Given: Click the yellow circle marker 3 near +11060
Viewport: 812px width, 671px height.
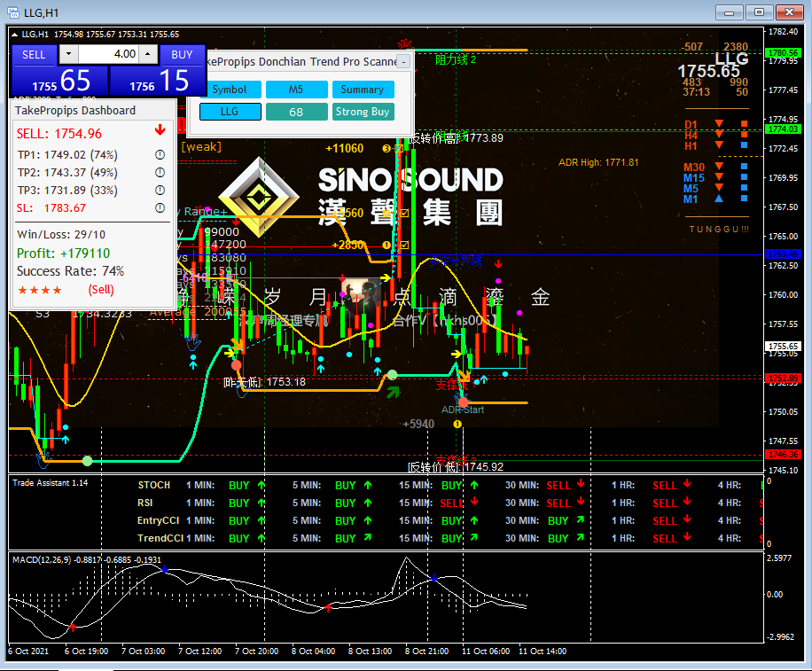Looking at the screenshot, I should coord(386,149).
